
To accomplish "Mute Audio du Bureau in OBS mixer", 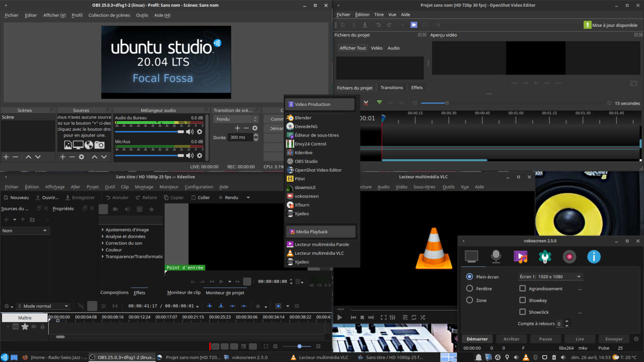I will click(190, 132).
